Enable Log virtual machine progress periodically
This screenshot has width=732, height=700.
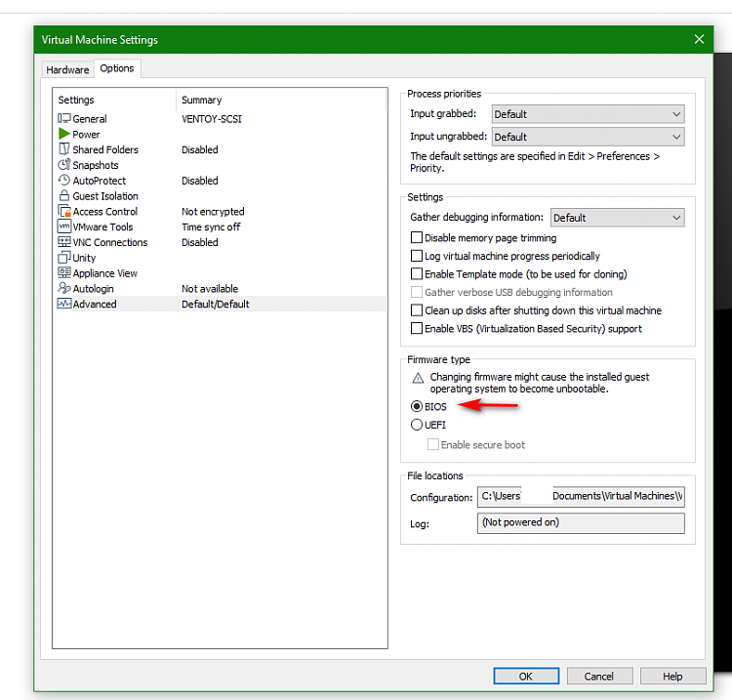click(417, 256)
